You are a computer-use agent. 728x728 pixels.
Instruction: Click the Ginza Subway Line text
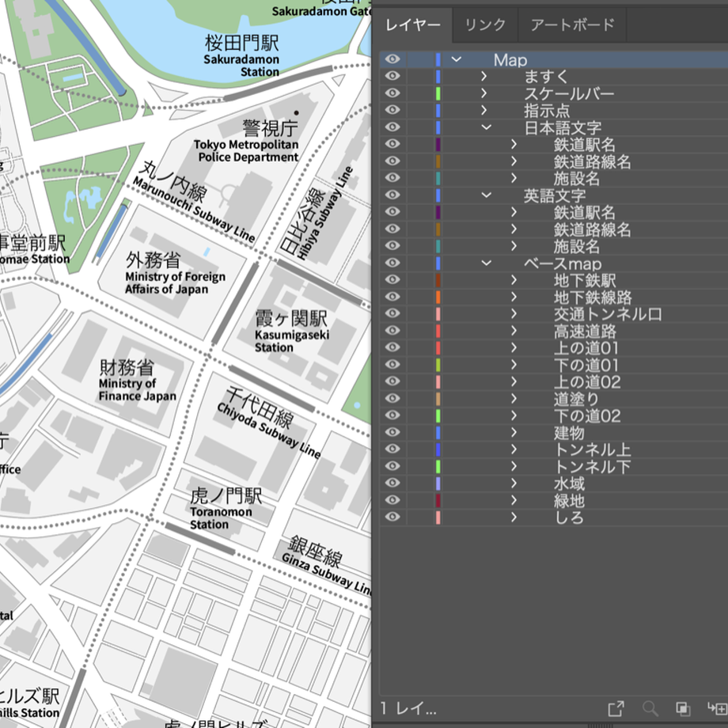tap(327, 574)
